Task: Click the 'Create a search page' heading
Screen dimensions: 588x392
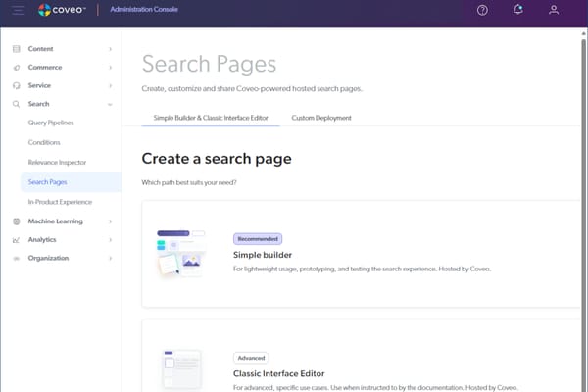Action: tap(217, 159)
